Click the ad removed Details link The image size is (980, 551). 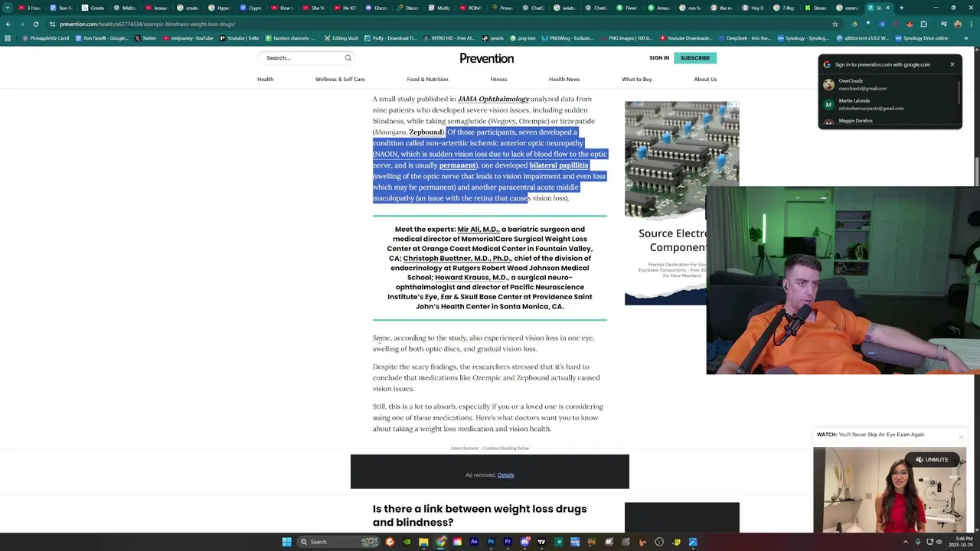point(505,475)
